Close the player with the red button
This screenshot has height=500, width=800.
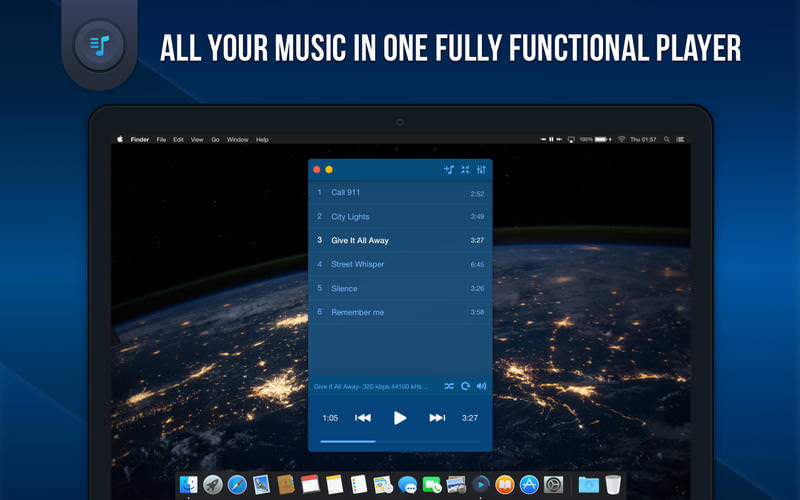pos(316,169)
